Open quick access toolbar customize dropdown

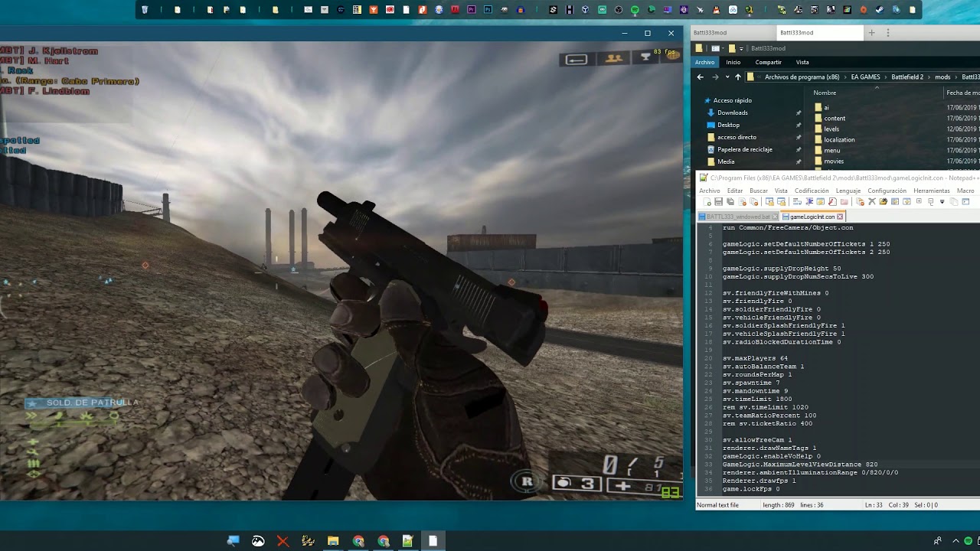(742, 48)
